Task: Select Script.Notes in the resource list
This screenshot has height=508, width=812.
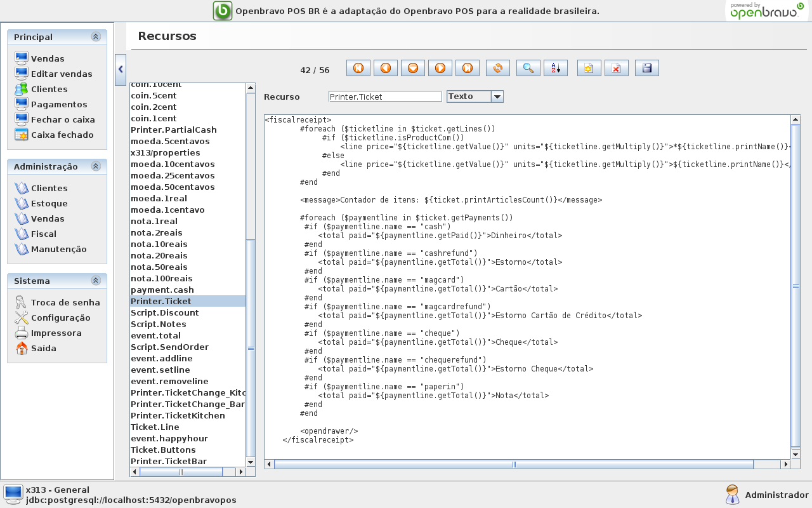Action: (188, 324)
